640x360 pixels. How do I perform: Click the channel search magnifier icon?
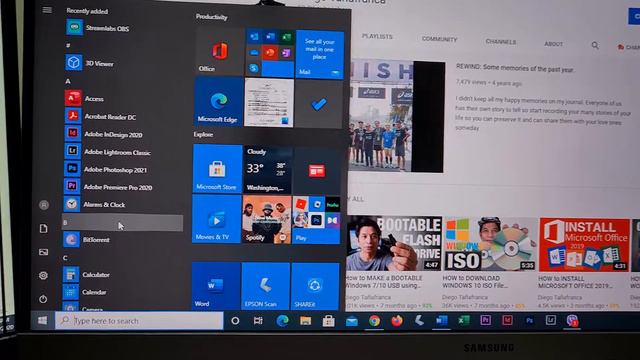click(595, 45)
